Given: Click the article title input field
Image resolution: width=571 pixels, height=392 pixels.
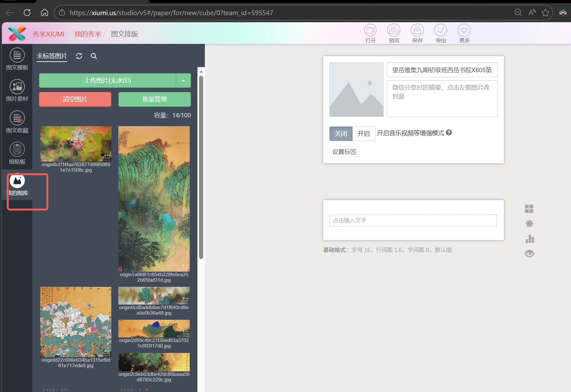Looking at the screenshot, I should click(x=442, y=70).
